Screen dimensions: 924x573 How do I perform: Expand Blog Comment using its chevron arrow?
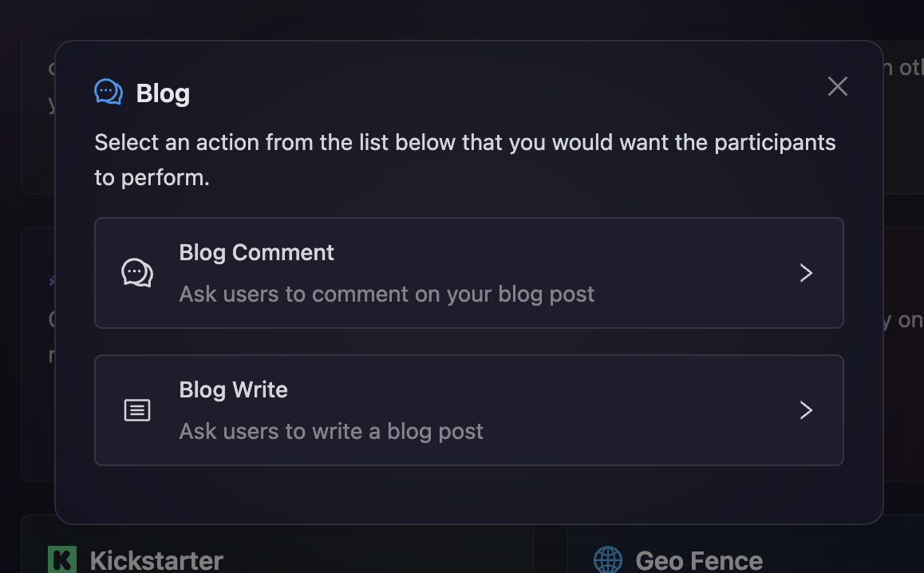click(806, 273)
